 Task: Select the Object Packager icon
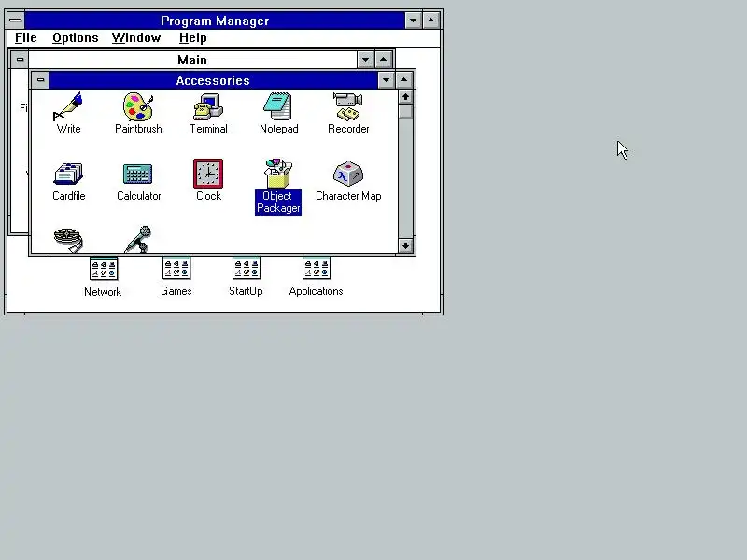point(278,174)
